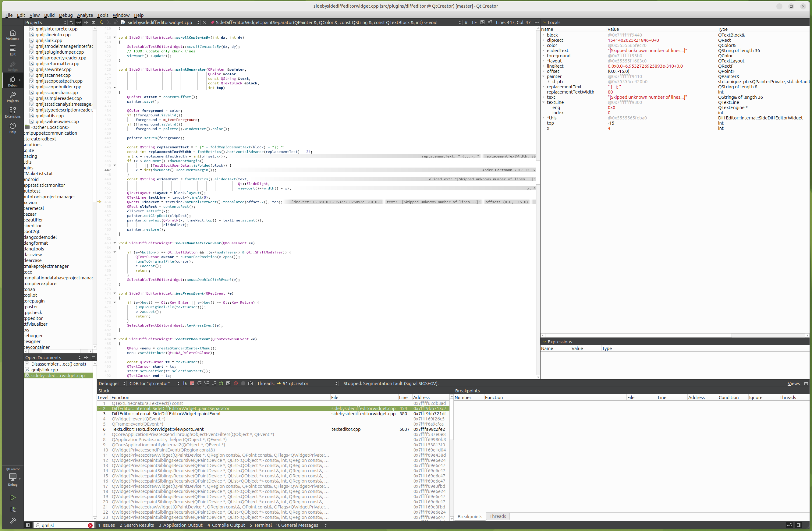Image resolution: width=812 pixels, height=531 pixels.
Task: Open the GDB for "qtcreator" dropdown
Action: click(x=154, y=383)
